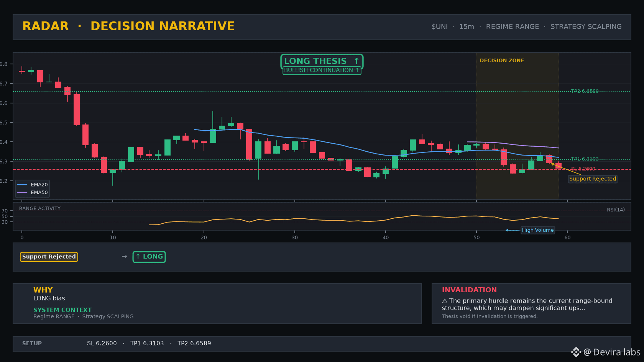Click the up arrow in LONG THESIS badge

click(x=356, y=61)
